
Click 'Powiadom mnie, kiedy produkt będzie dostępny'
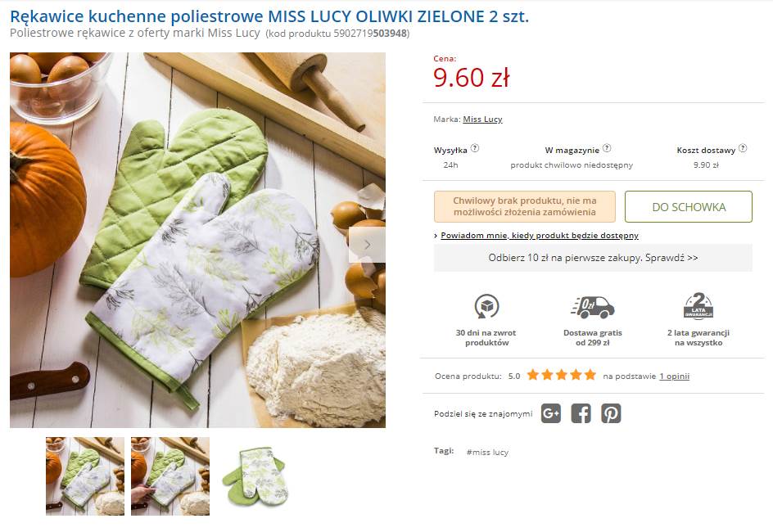[x=539, y=236]
